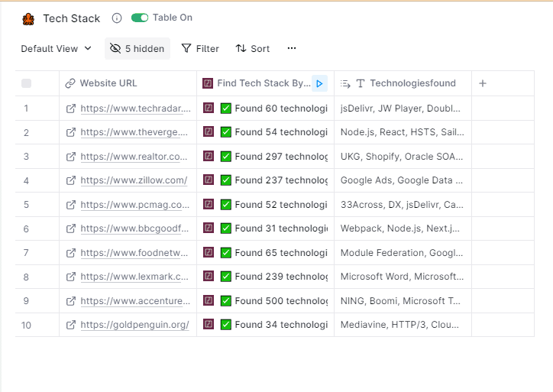The image size is (553, 392).
Task: Click the green check icon in Found 500 row
Action: (x=226, y=301)
